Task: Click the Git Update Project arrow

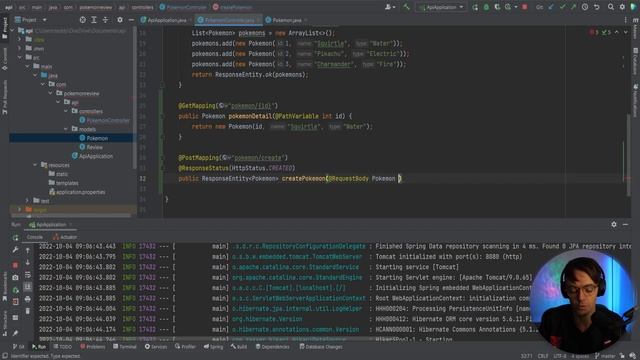Action: click(551, 7)
